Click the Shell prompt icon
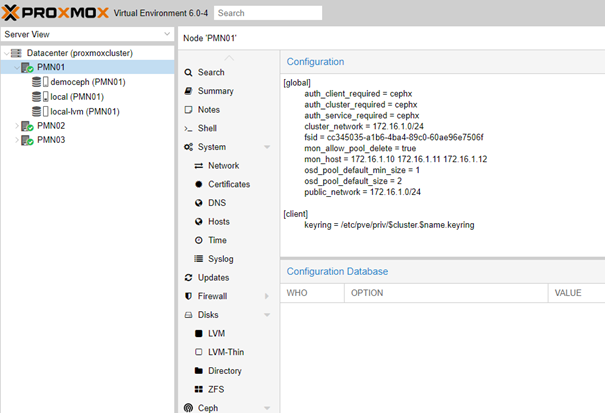The width and height of the screenshot is (605, 413). click(x=188, y=129)
